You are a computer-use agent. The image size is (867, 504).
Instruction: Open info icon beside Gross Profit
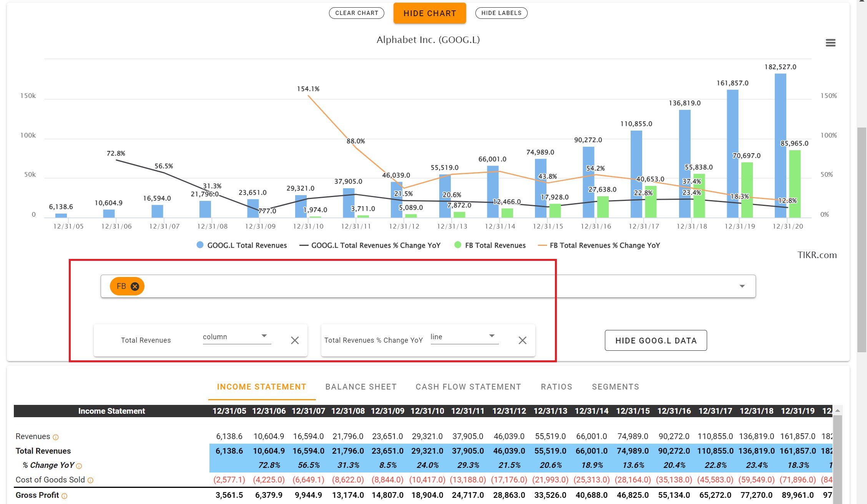(x=64, y=496)
